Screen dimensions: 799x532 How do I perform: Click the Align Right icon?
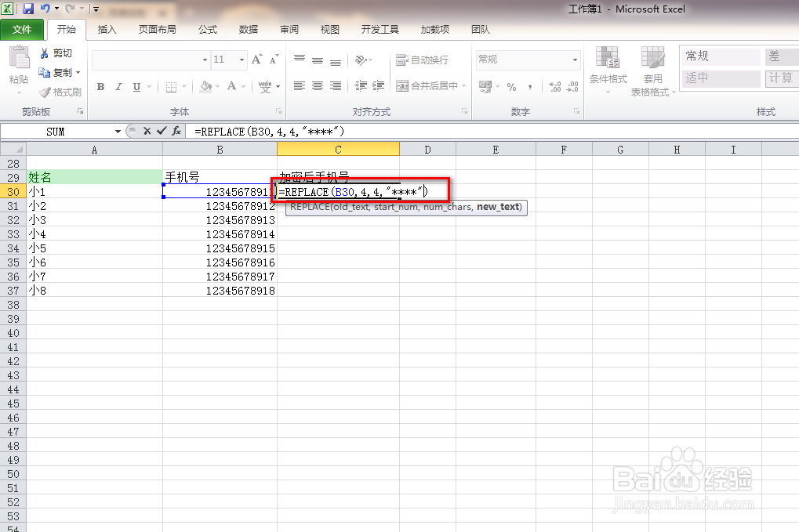tap(336, 85)
